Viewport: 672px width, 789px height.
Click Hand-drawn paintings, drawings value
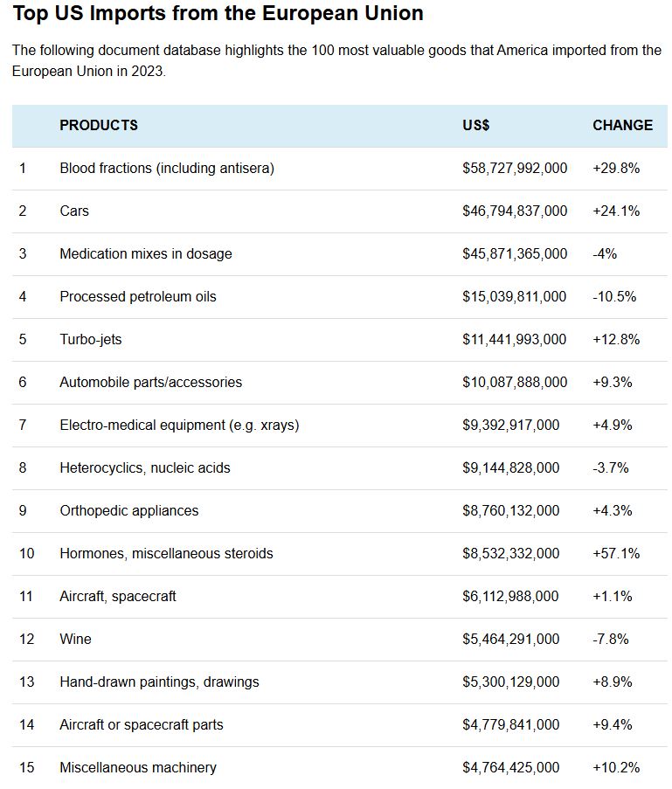[x=510, y=682]
